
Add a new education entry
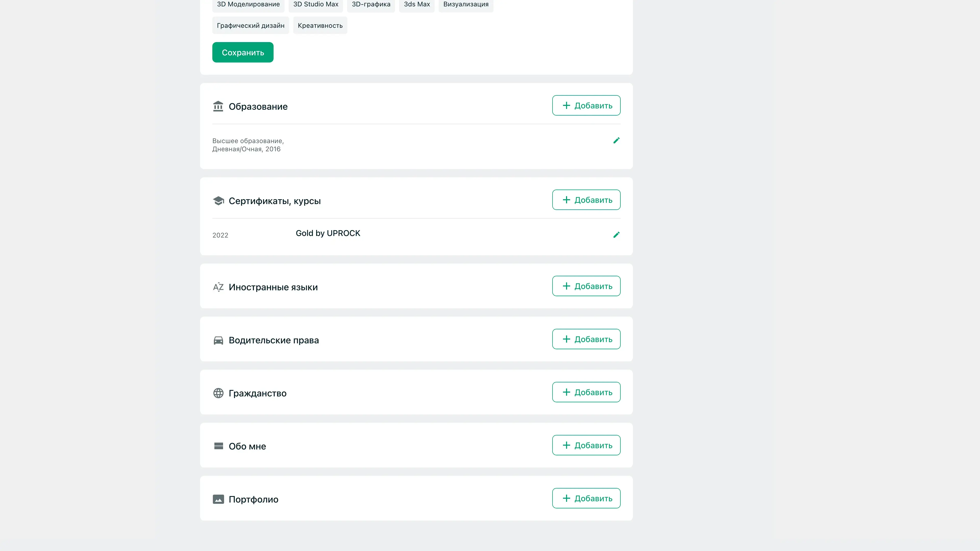(x=586, y=105)
